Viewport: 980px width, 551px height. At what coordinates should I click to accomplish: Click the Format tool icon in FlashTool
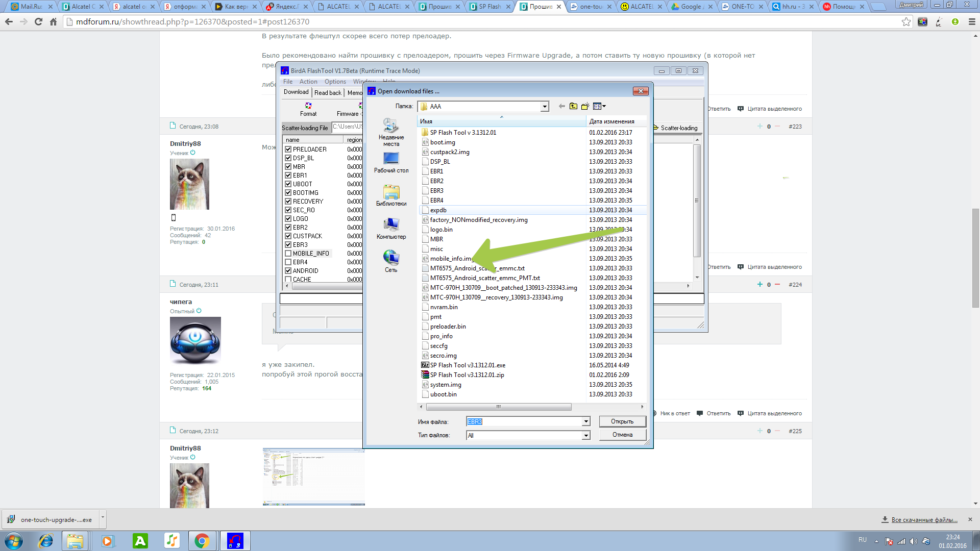pos(308,106)
